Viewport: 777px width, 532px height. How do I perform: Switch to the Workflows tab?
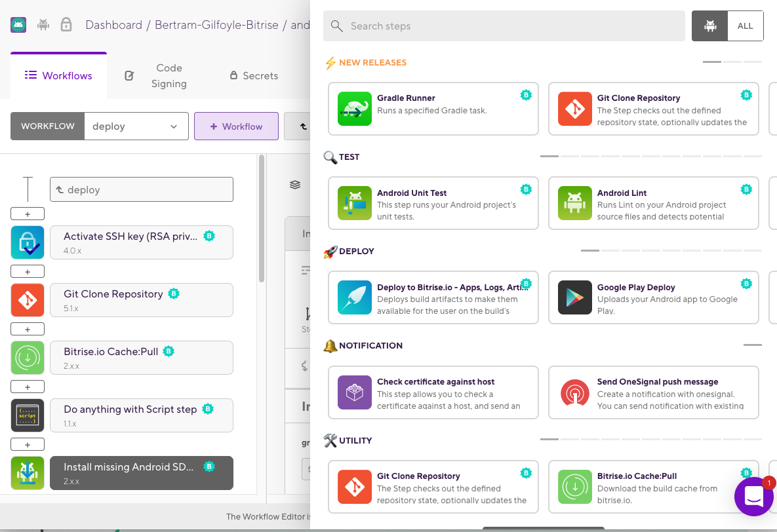pos(58,75)
